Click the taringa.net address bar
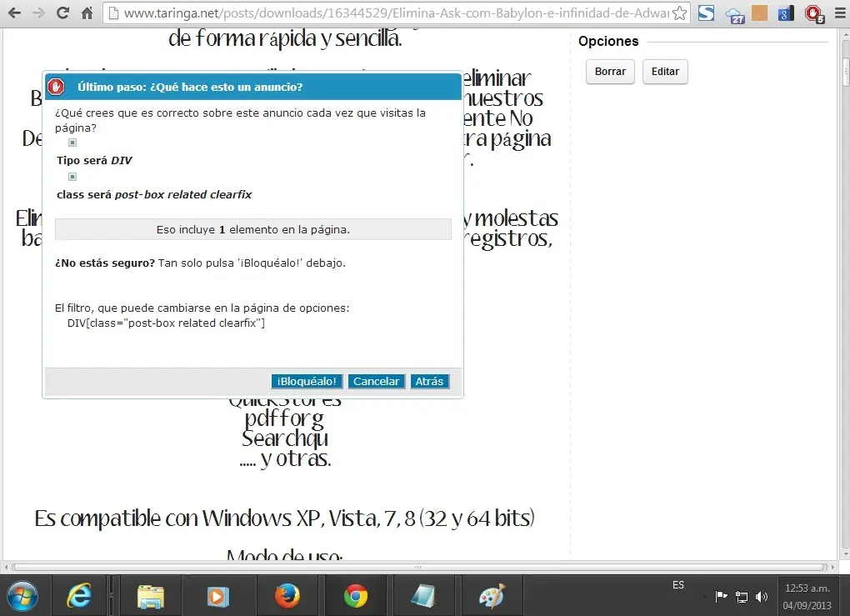 point(396,13)
